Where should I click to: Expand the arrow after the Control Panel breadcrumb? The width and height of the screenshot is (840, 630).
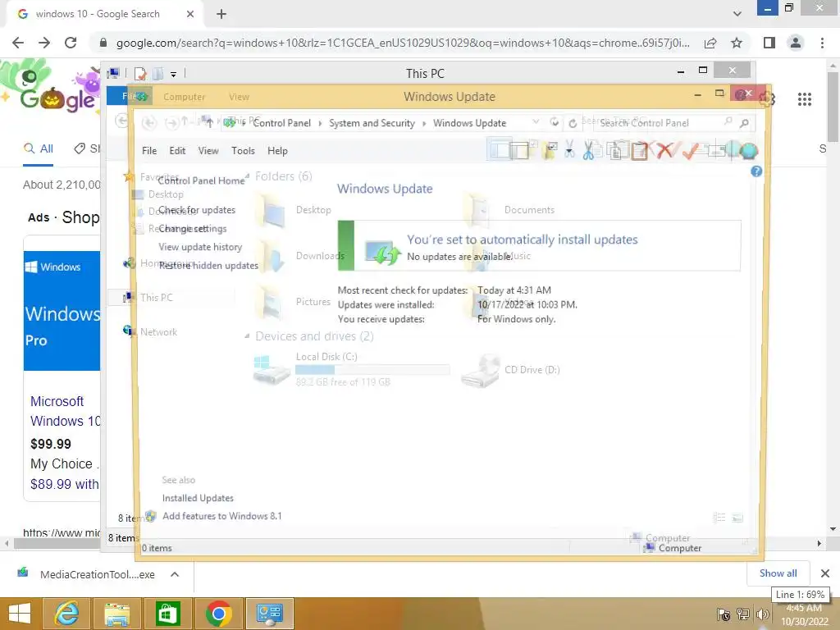tap(320, 123)
